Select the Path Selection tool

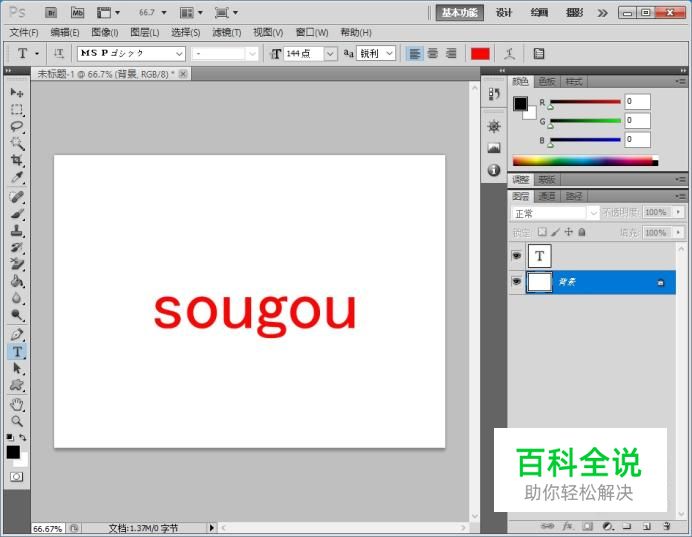pyautogui.click(x=17, y=368)
